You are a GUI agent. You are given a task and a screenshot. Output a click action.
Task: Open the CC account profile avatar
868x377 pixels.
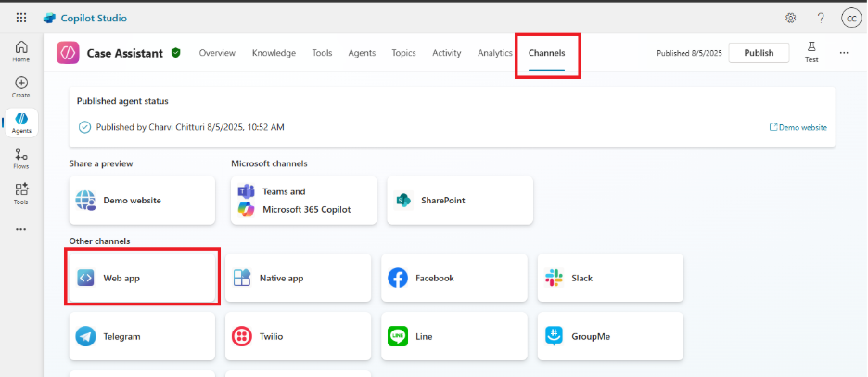pos(849,18)
